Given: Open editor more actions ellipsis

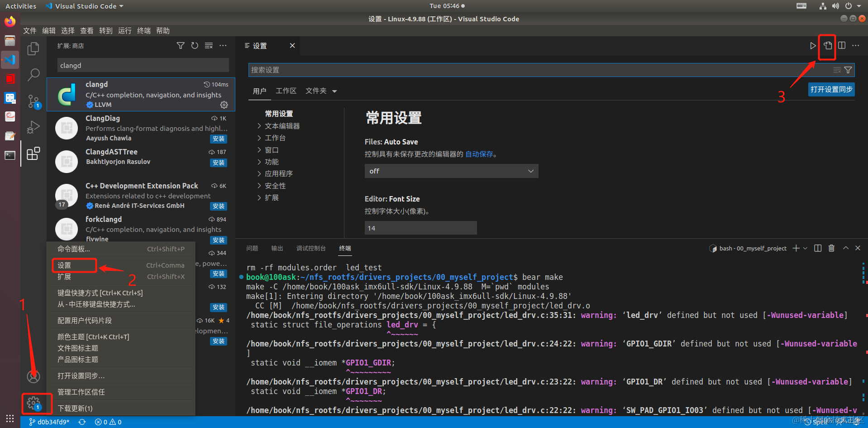Looking at the screenshot, I should click(x=856, y=46).
